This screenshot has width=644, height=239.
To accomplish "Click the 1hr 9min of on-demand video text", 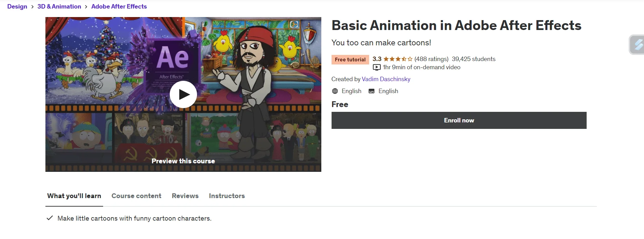I will [x=421, y=68].
